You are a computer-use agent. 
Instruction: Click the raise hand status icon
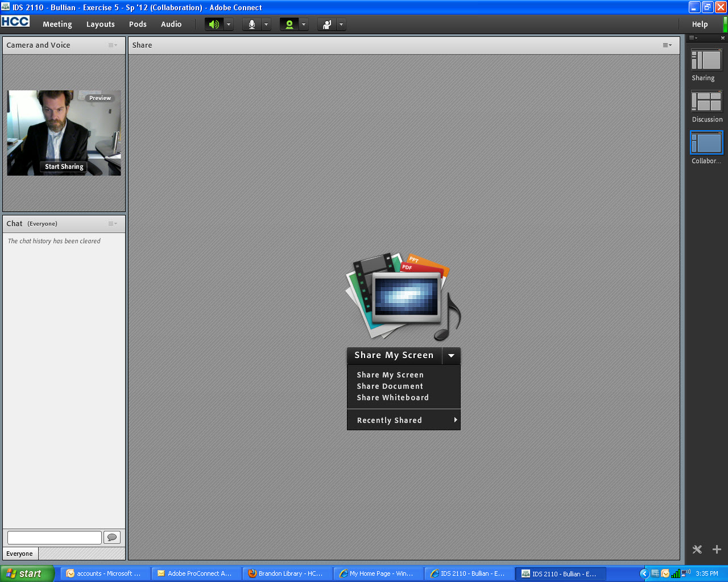pyautogui.click(x=327, y=24)
